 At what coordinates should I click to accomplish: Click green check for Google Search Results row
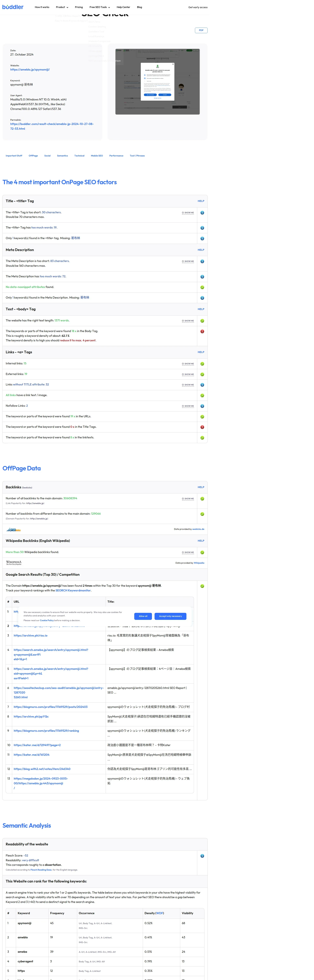[202, 586]
